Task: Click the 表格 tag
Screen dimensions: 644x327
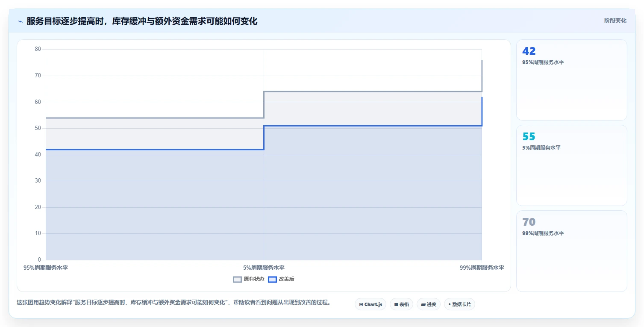Action: (401, 304)
